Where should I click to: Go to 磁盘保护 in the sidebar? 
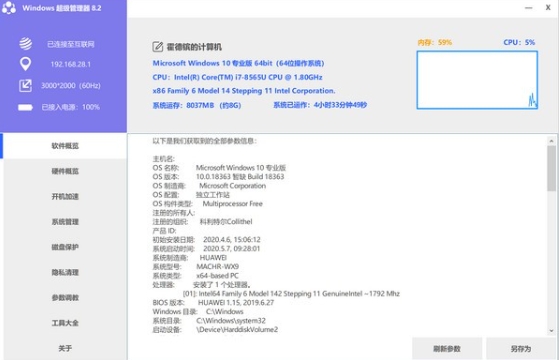[65, 247]
